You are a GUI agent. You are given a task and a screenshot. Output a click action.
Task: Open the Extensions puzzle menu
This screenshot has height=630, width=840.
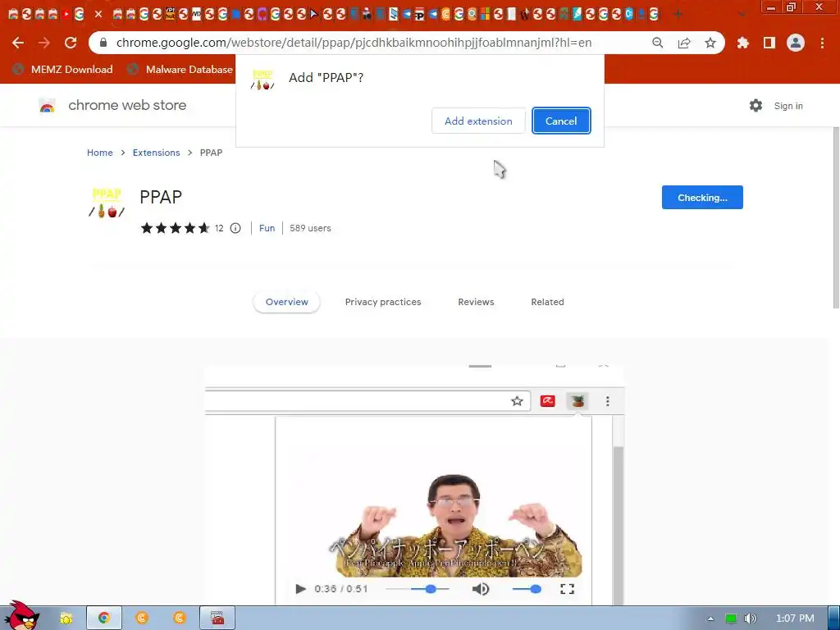point(742,43)
